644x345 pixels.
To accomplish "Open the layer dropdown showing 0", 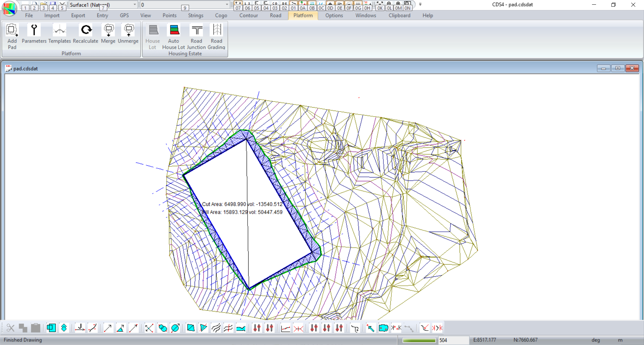I will point(227,5).
